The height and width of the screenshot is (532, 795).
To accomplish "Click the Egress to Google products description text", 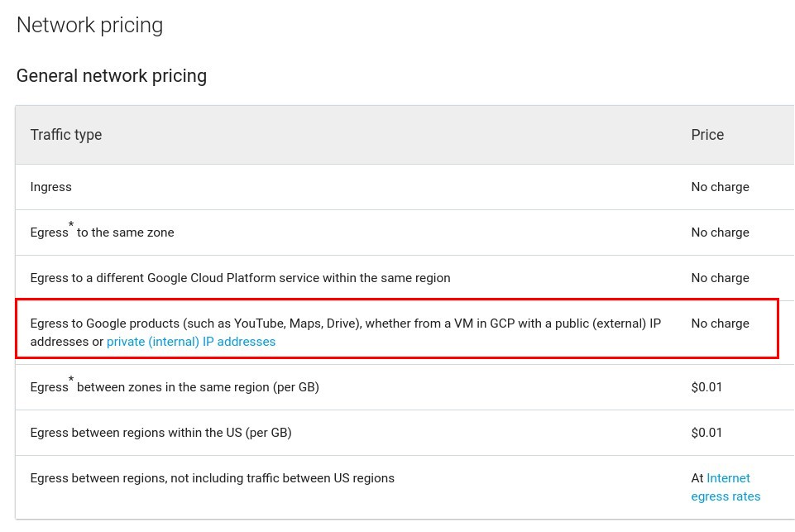I will click(345, 324).
